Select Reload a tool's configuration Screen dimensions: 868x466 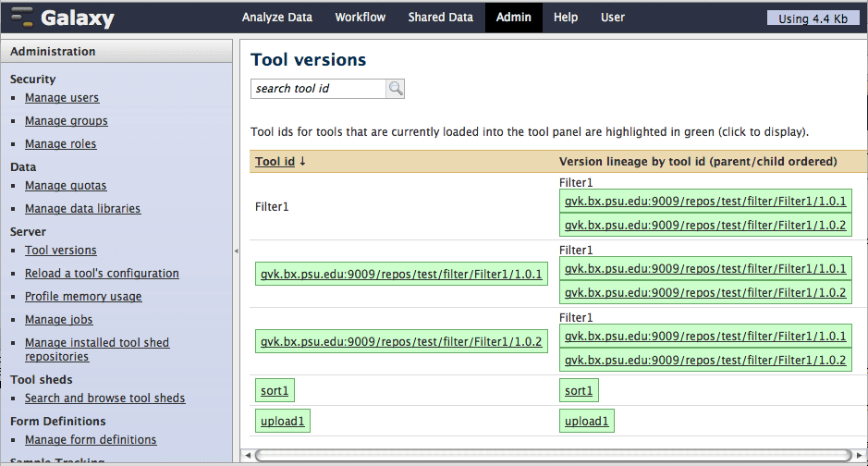pyautogui.click(x=102, y=274)
